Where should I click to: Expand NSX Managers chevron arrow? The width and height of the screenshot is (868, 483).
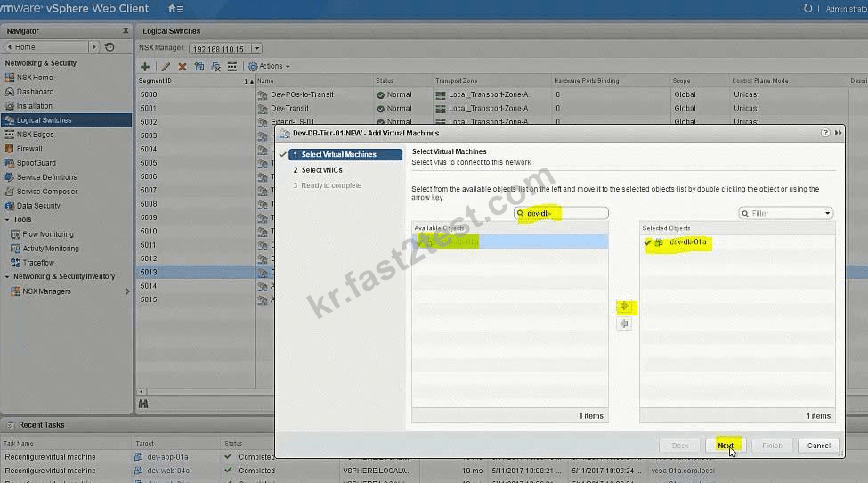[x=126, y=291]
